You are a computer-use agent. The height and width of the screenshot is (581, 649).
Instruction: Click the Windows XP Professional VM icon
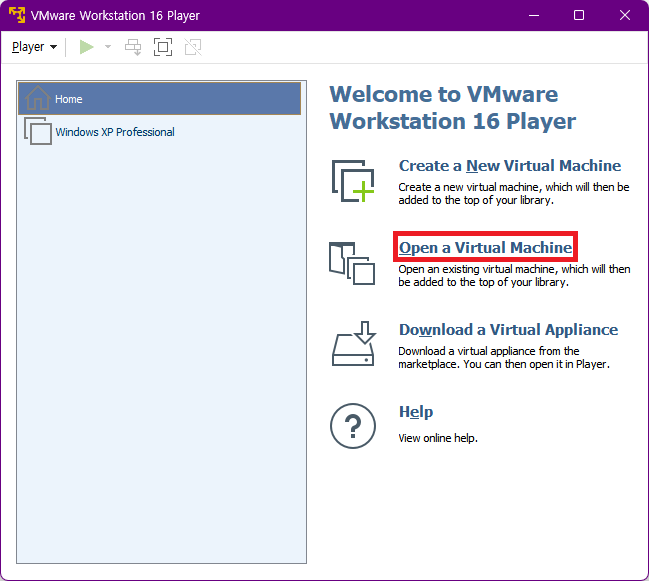tap(38, 131)
